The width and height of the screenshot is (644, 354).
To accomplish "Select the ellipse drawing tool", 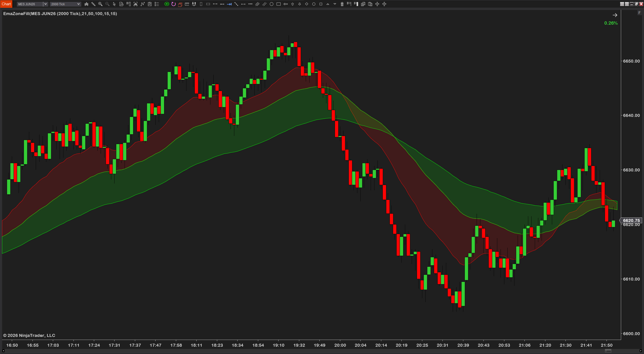I will pos(272,4).
